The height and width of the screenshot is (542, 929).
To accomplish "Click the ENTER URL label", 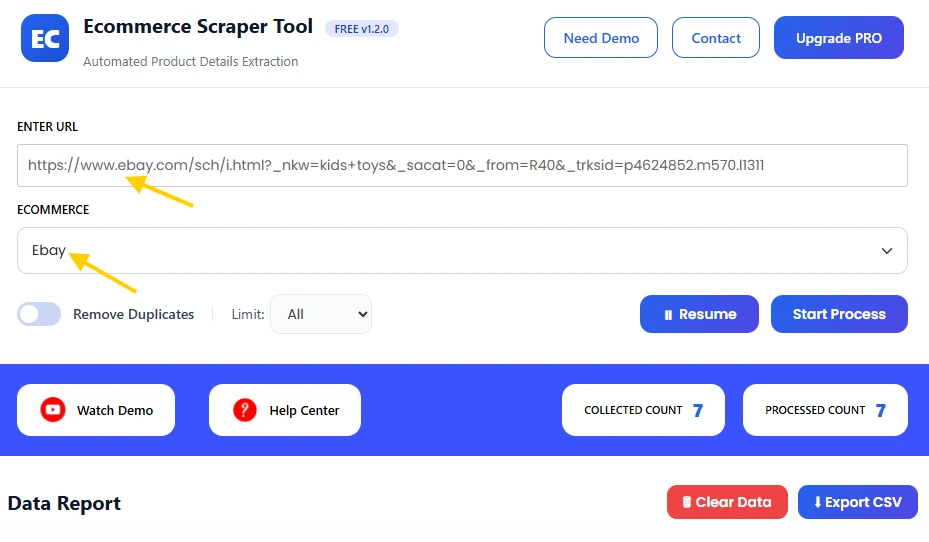I will tap(47, 127).
